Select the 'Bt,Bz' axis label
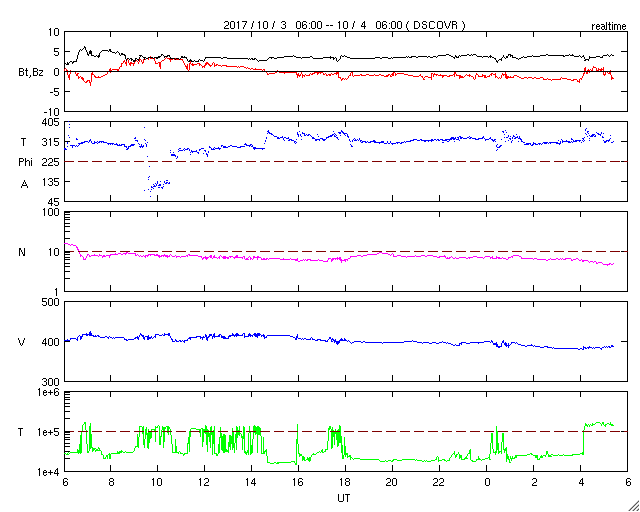640x512 pixels. [31, 73]
